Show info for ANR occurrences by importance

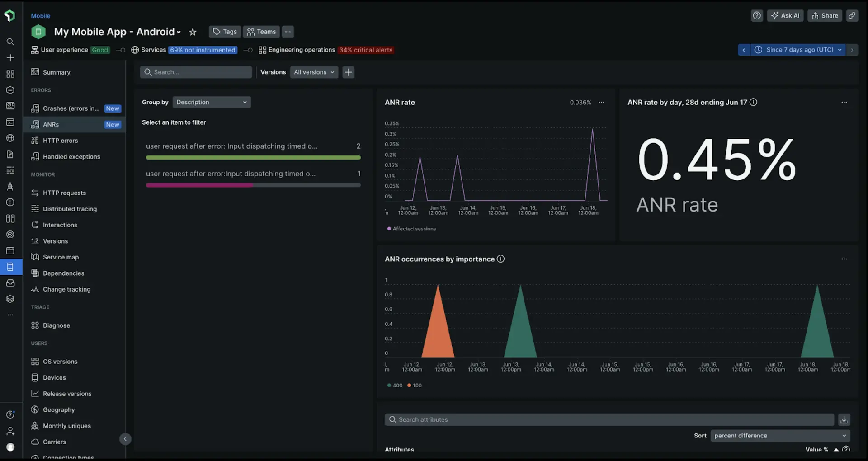click(x=500, y=259)
